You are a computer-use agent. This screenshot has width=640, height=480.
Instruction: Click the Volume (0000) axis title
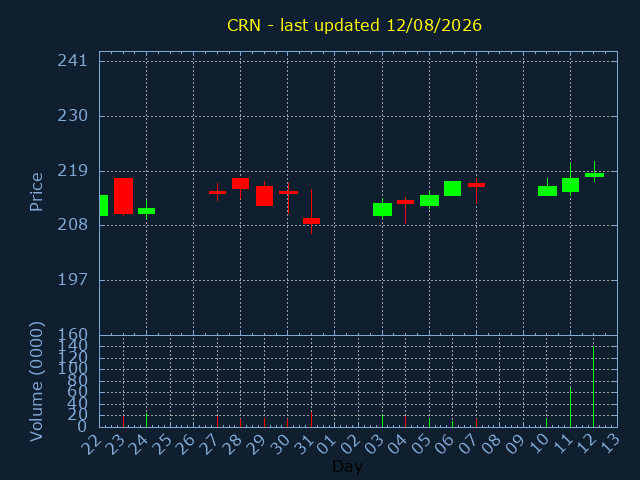(x=36, y=382)
